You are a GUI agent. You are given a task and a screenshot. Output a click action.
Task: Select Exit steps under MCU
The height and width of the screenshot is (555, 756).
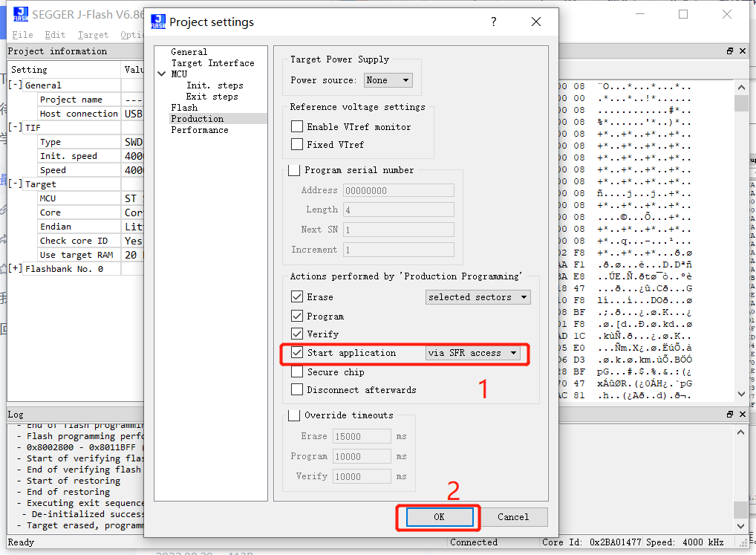click(212, 97)
